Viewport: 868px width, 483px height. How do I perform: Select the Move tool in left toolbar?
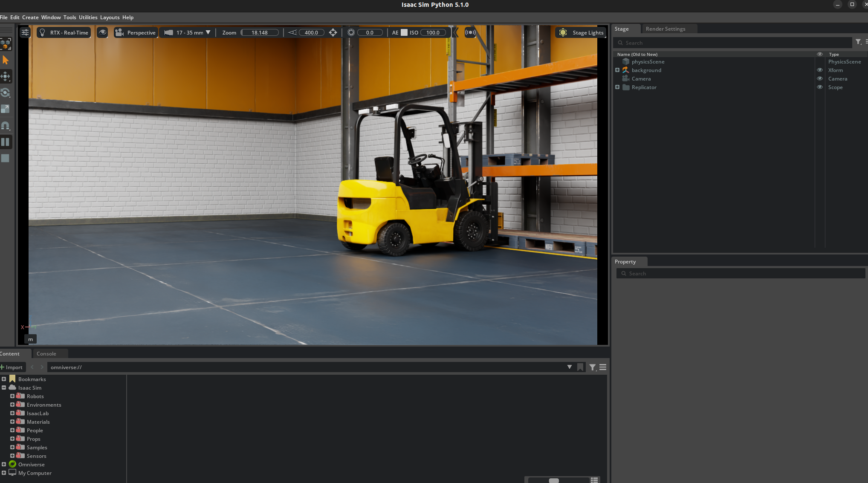[x=6, y=76]
